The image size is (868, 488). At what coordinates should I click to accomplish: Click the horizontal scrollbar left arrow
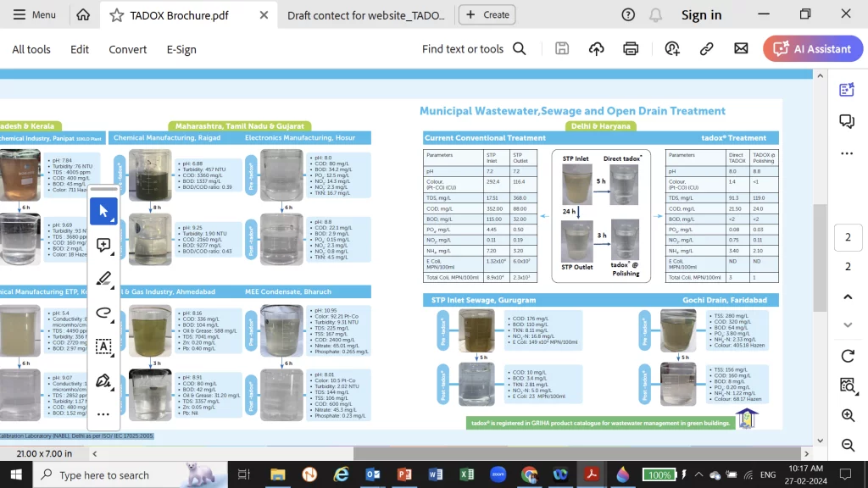click(x=95, y=454)
